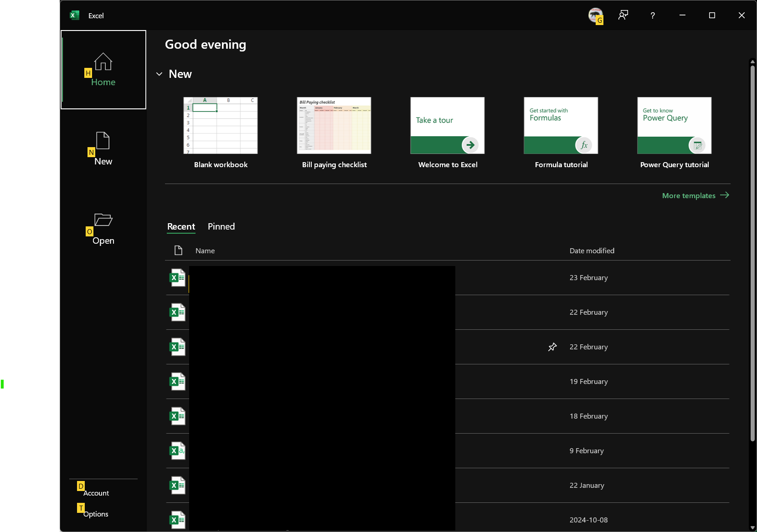Viewport: 757px width, 532px height.
Task: Open the user account profile picture
Action: [595, 15]
